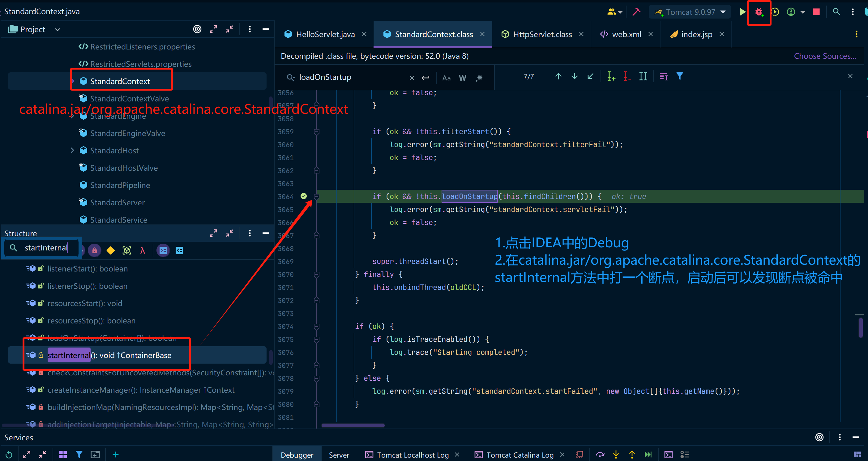Open the profiler run icon
868x461 pixels.
tap(791, 12)
